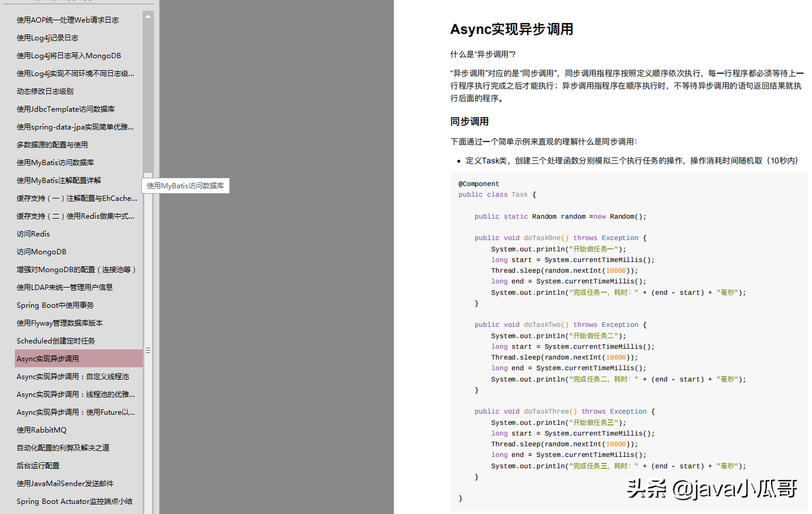
Task: Click the bullet text starting 定义Task类
Action: point(632,160)
